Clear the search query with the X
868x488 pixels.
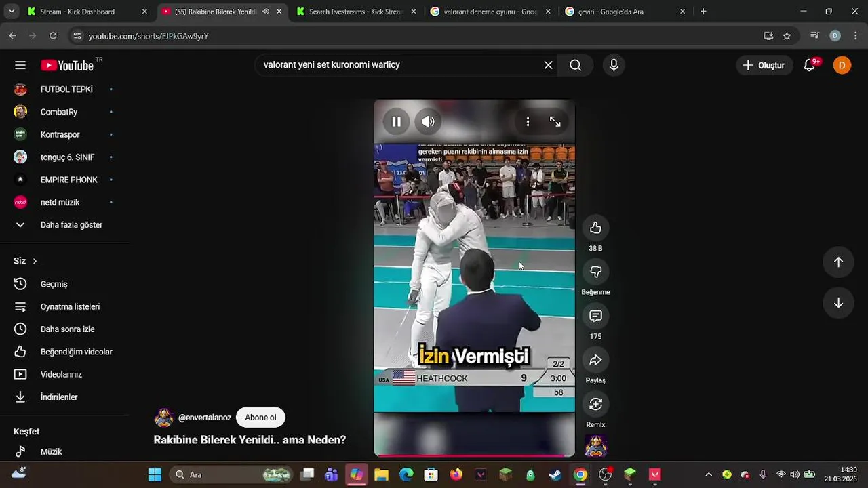pos(548,65)
